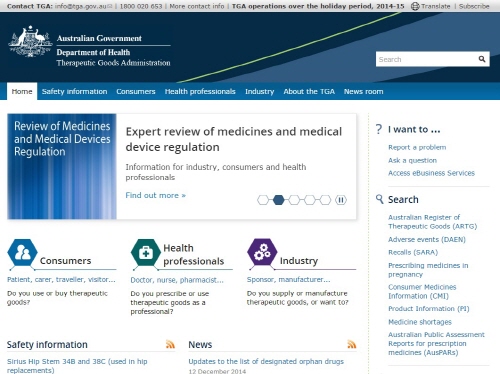Screen dimensions: 500x374
Task: Click the Industry gears hexagon icon
Action: (x=262, y=253)
